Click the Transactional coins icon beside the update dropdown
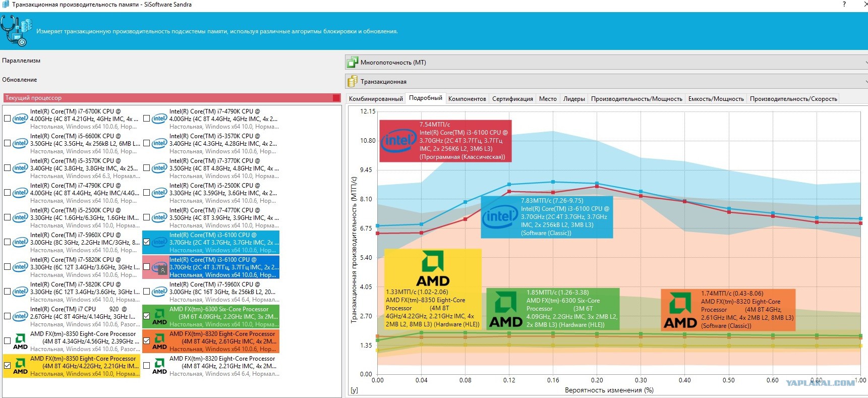Viewport: 868px width, 398px height. [x=352, y=81]
